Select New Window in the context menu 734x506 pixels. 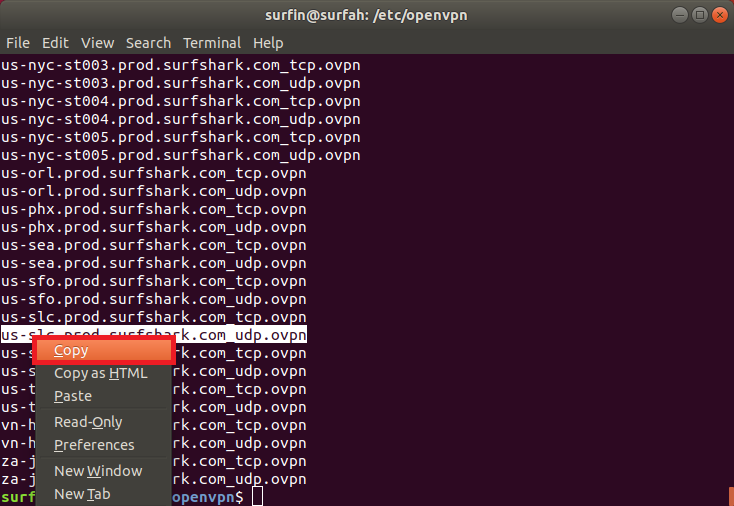(98, 471)
